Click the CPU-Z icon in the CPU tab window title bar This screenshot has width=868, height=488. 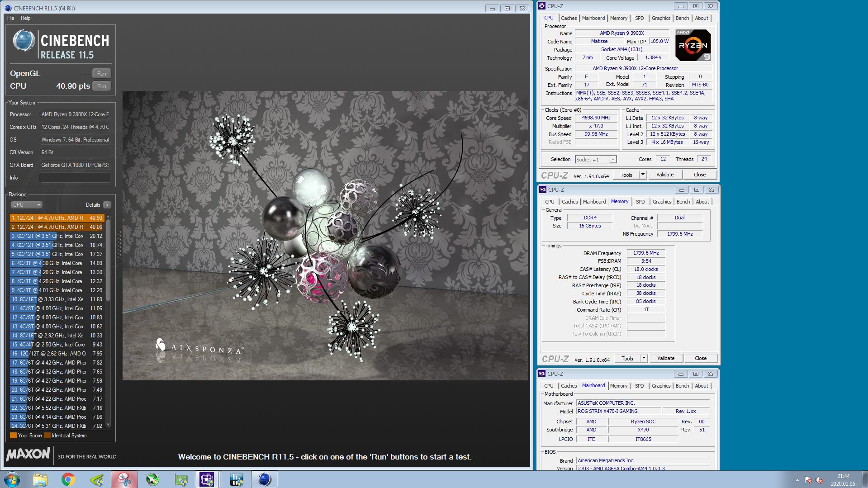click(x=542, y=6)
